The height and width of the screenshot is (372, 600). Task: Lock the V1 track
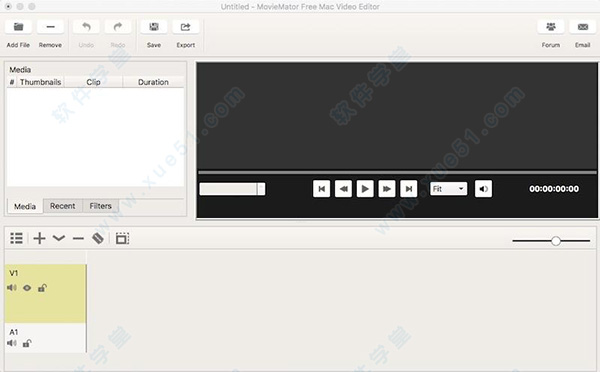(42, 288)
